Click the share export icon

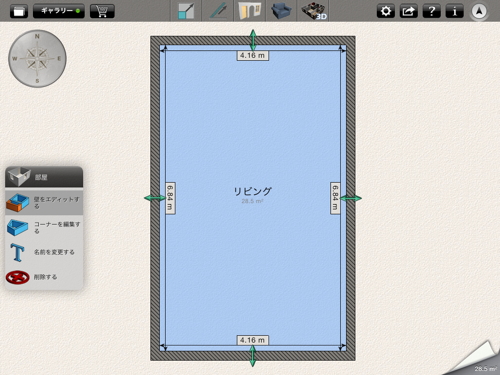[409, 11]
